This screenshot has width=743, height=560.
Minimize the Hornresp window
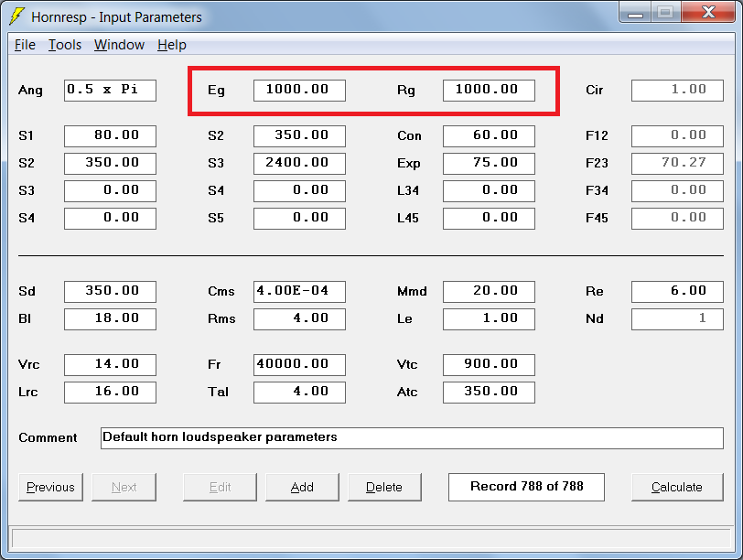coord(635,13)
